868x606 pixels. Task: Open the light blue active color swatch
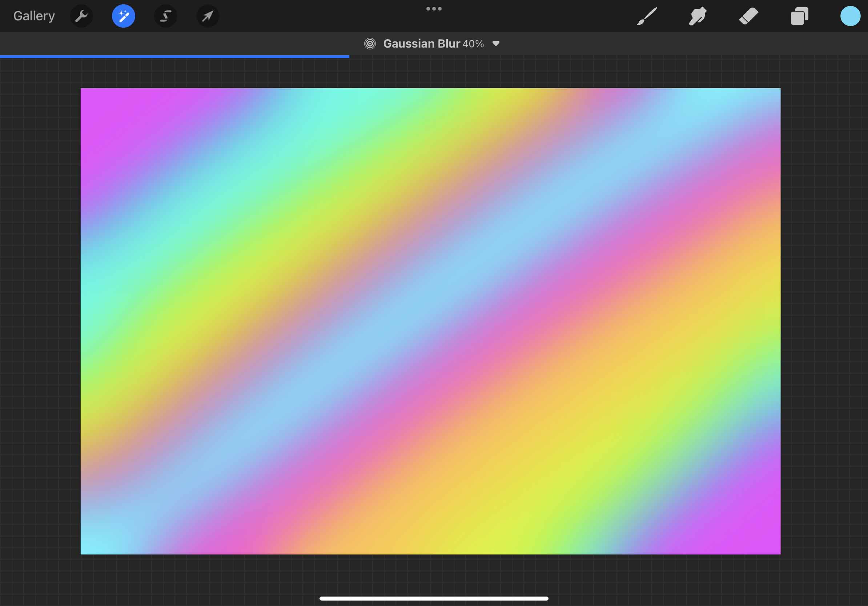pyautogui.click(x=850, y=16)
